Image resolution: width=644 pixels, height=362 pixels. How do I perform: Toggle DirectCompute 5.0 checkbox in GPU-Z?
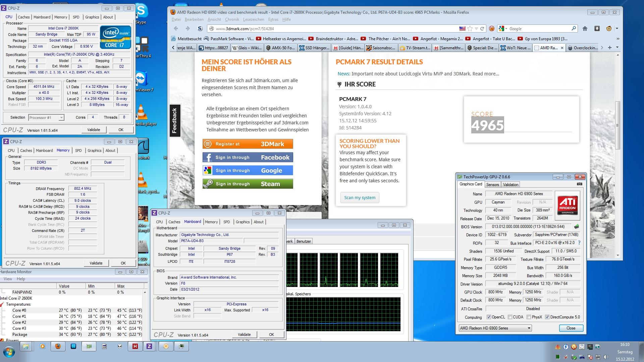coord(547,317)
